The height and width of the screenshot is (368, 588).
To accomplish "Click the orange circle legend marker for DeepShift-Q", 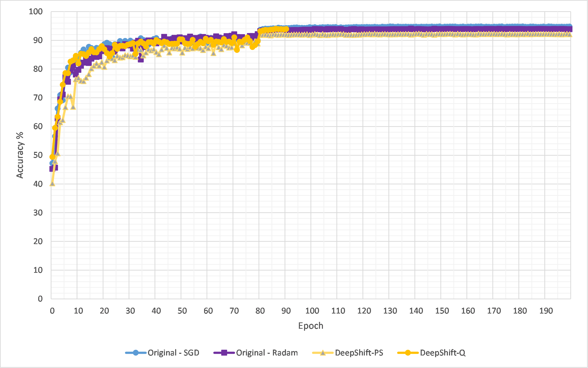I will pyautogui.click(x=408, y=353).
